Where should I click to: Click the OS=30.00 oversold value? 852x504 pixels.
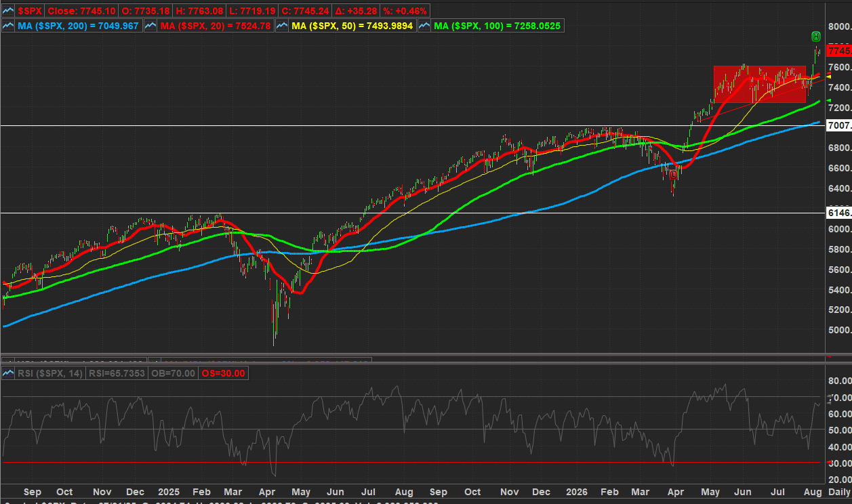[223, 373]
